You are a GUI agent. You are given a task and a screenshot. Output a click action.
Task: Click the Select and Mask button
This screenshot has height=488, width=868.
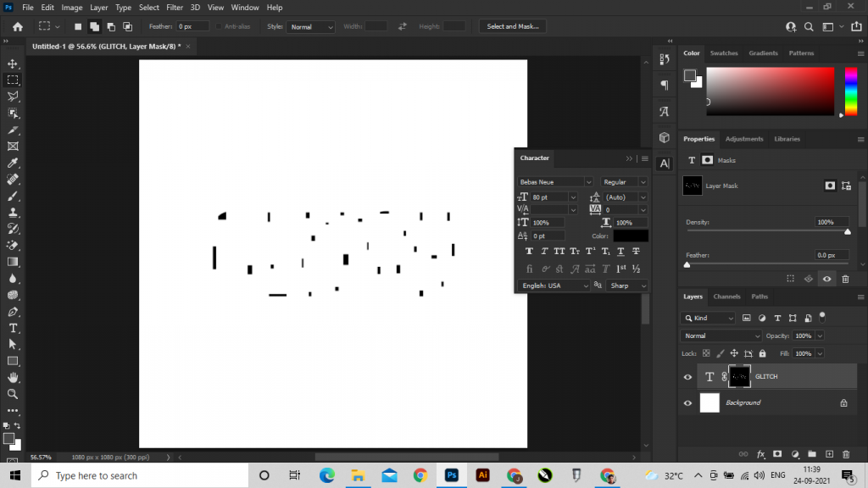[513, 26]
